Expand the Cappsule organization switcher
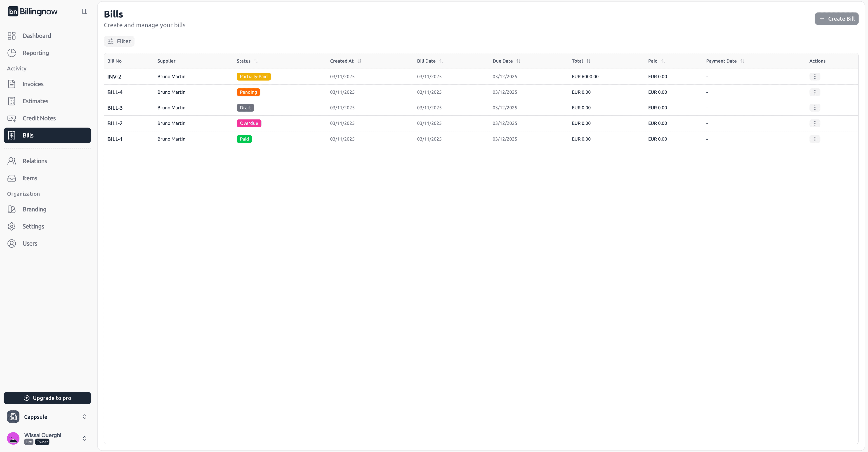Image resolution: width=868 pixels, height=452 pixels. click(85, 417)
